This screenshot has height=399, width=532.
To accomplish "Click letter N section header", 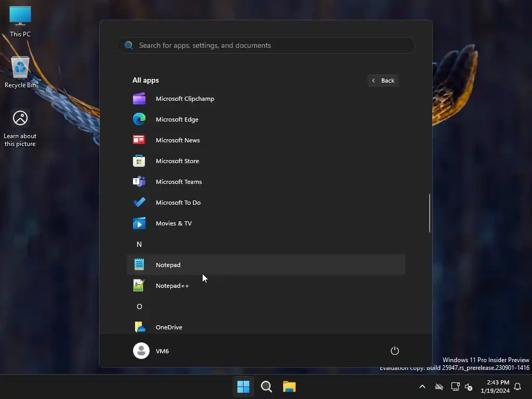I will tap(139, 244).
